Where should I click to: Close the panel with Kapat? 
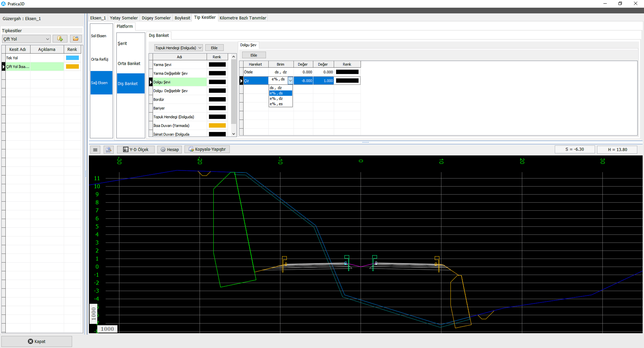37,341
